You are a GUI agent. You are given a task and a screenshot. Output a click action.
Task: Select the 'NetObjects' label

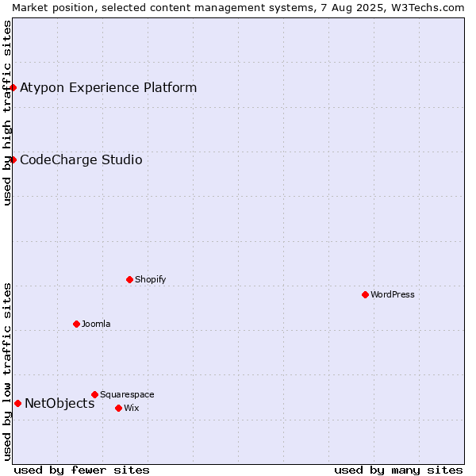coord(59,404)
